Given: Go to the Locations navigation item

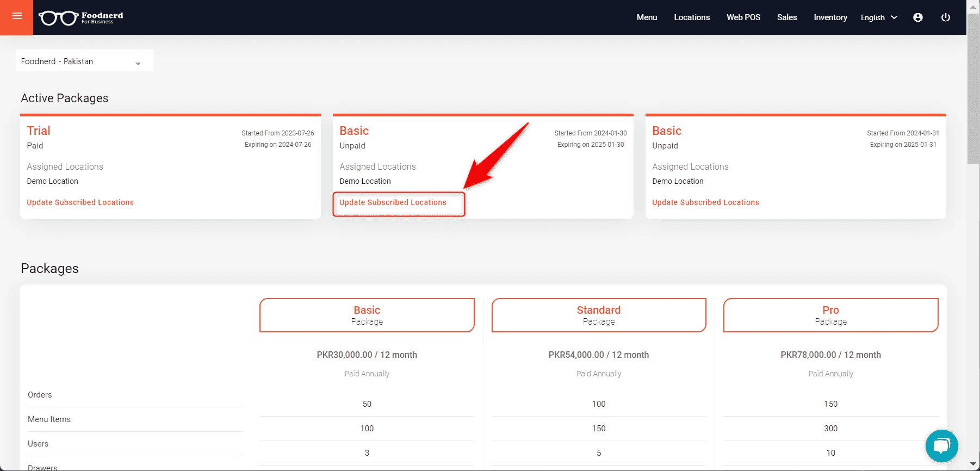Looking at the screenshot, I should coord(692,17).
